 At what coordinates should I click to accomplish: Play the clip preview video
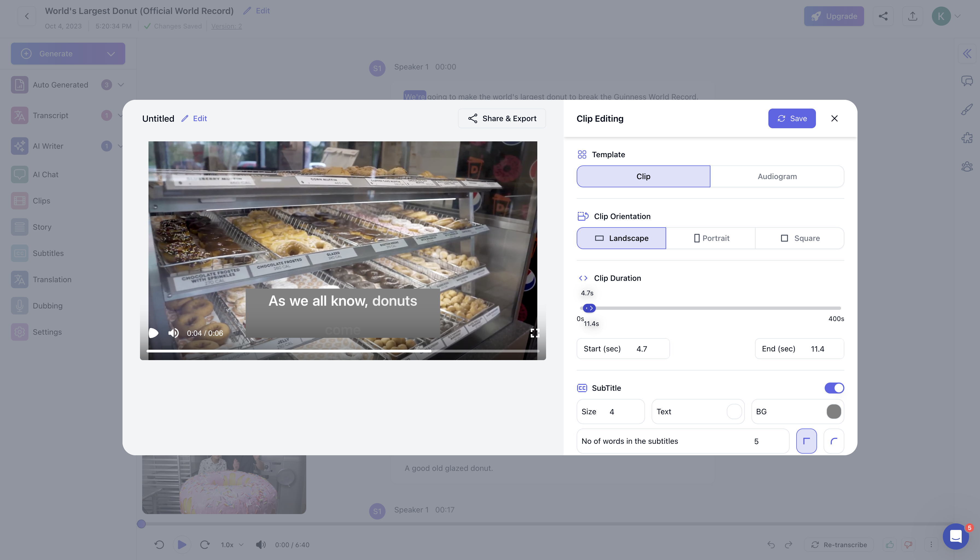(153, 333)
